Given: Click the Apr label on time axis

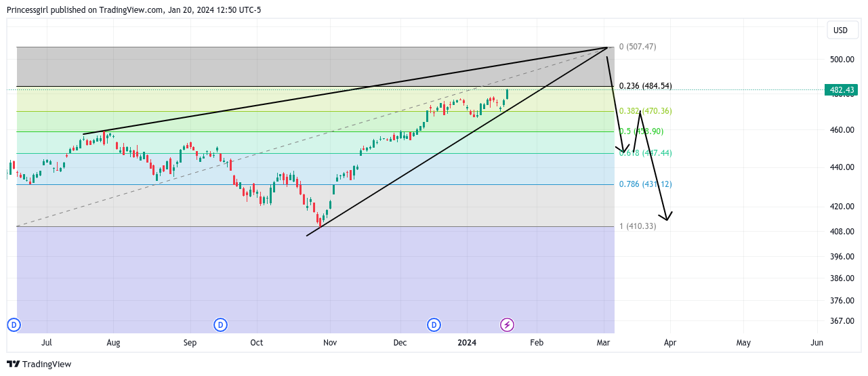Looking at the screenshot, I should coord(670,343).
